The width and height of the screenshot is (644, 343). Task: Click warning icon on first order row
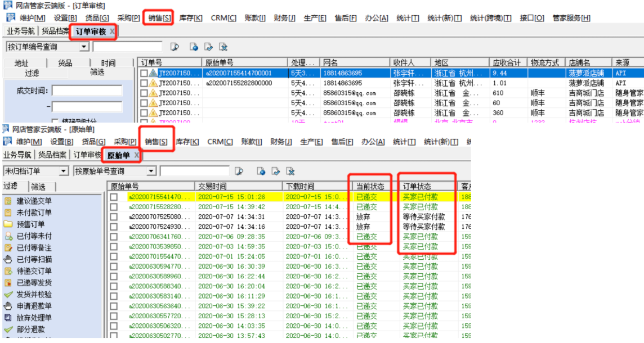[153, 73]
